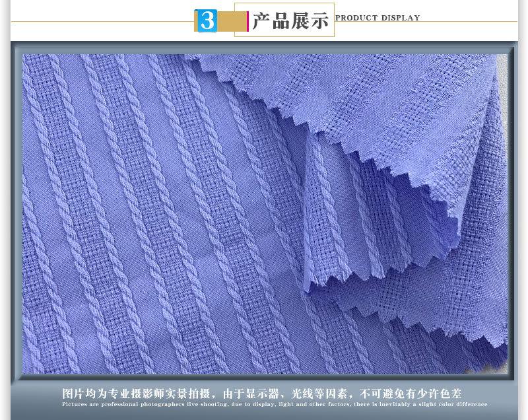Click the blue number 3 badge
528x420 pixels.
pyautogui.click(x=207, y=21)
